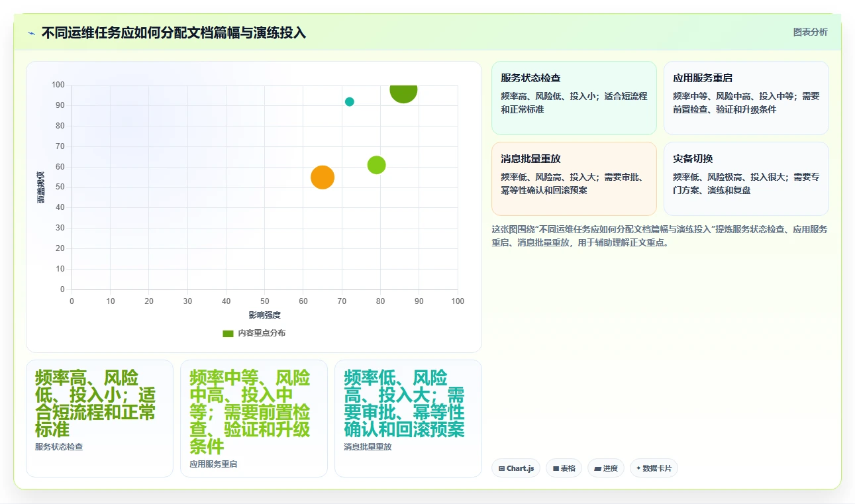
Task: Select the 服务状态检查 info card heading
Action: (x=530, y=78)
